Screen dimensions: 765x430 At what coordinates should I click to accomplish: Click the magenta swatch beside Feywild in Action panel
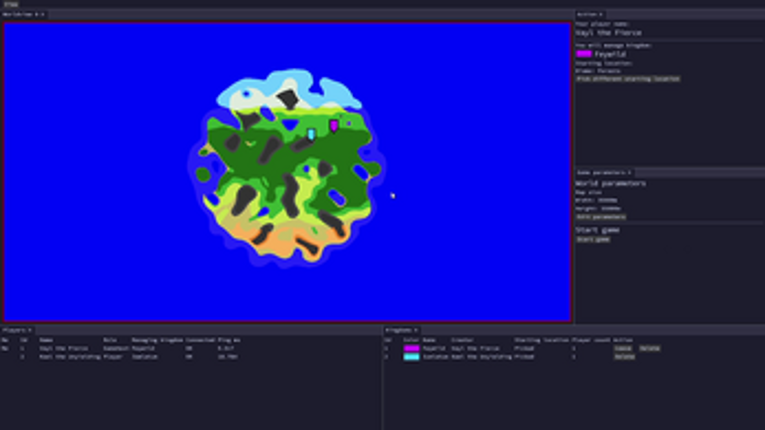[584, 54]
